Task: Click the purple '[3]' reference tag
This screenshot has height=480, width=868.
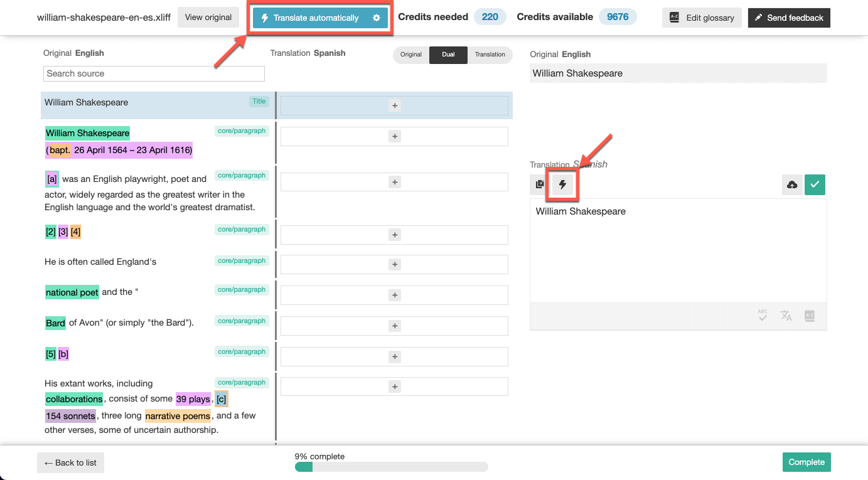Action: coord(63,232)
